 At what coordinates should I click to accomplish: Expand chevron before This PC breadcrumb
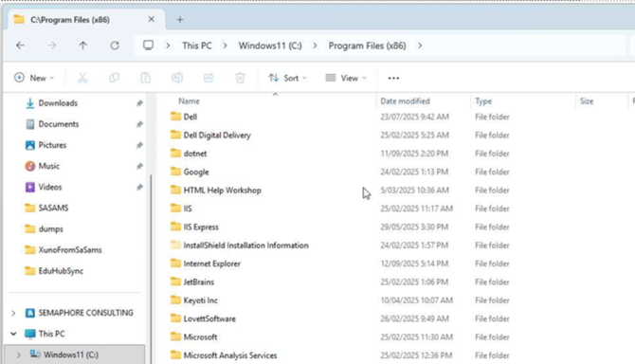click(x=168, y=45)
